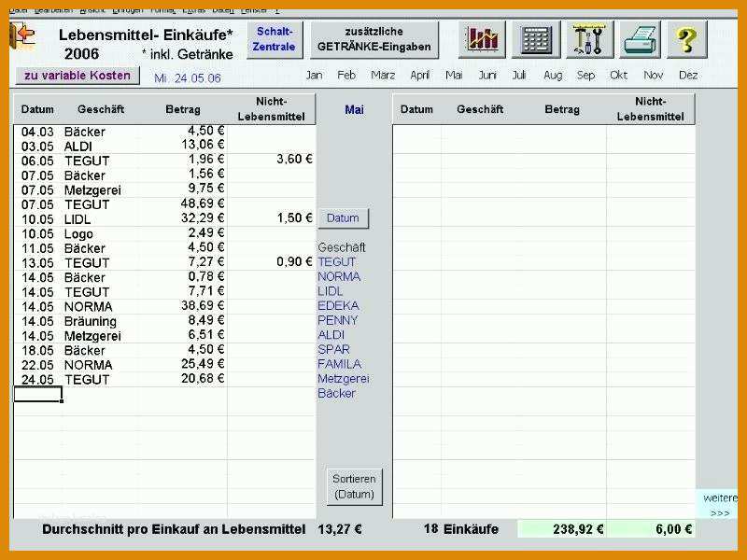Screen dimensions: 747x560
Task: Choose LIDL in Geschäft list
Action: point(331,291)
